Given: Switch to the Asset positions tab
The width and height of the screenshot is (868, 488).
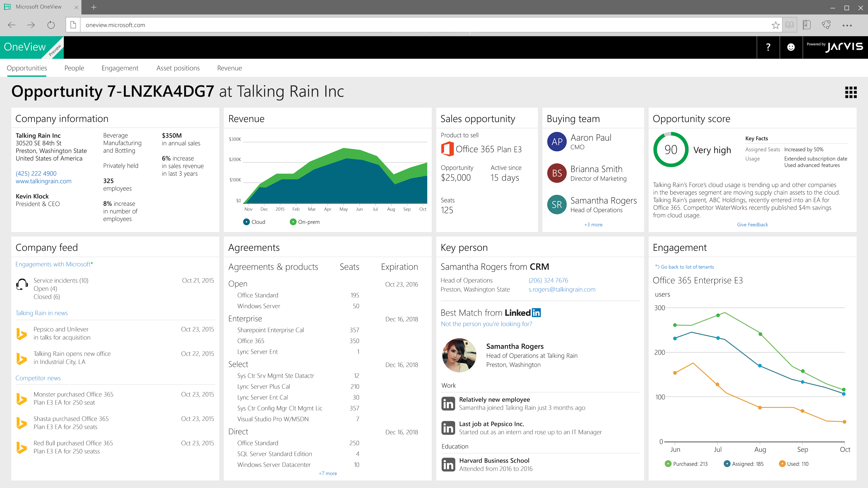Looking at the screenshot, I should click(x=178, y=68).
